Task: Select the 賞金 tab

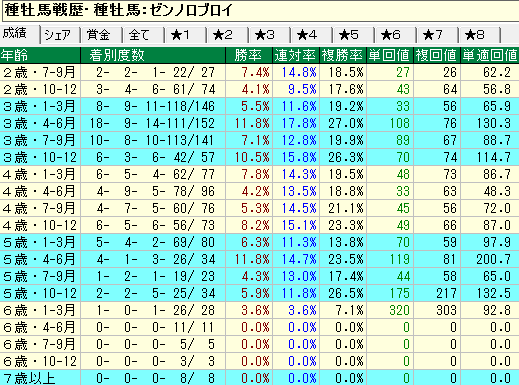Action: point(102,35)
